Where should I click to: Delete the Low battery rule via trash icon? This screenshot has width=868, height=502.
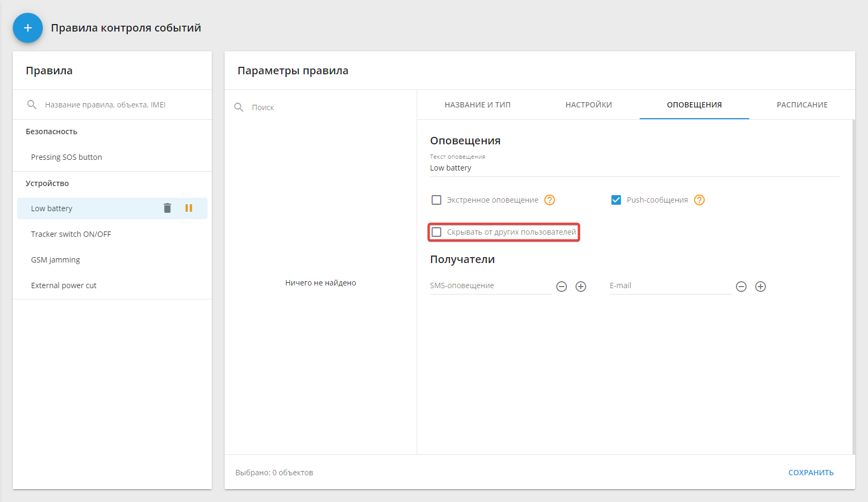tap(167, 208)
